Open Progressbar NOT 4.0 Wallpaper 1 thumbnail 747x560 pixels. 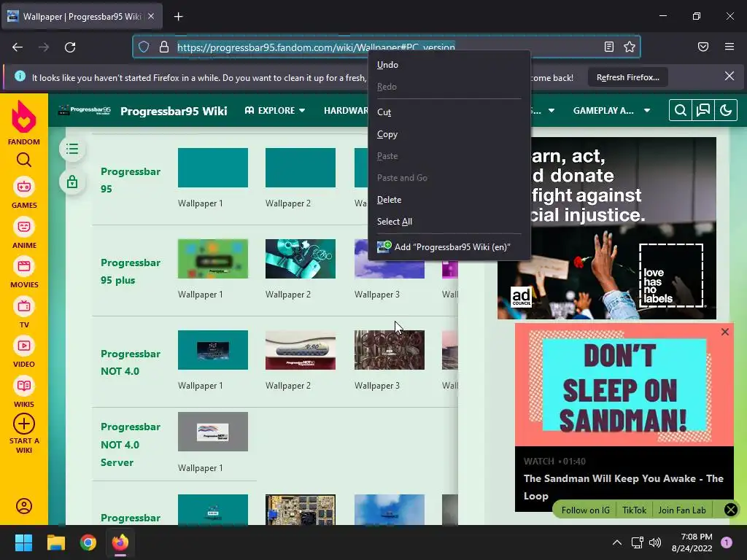(213, 350)
